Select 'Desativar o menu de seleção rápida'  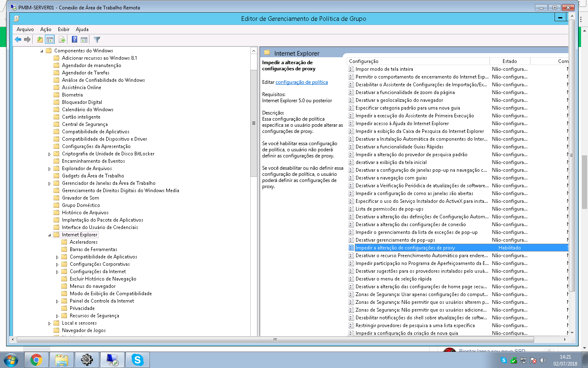point(394,279)
